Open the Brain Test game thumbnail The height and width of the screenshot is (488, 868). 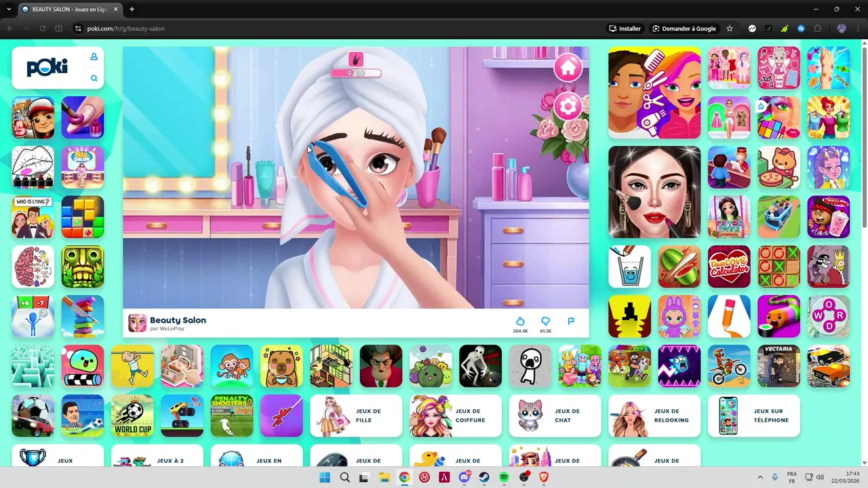[33, 266]
